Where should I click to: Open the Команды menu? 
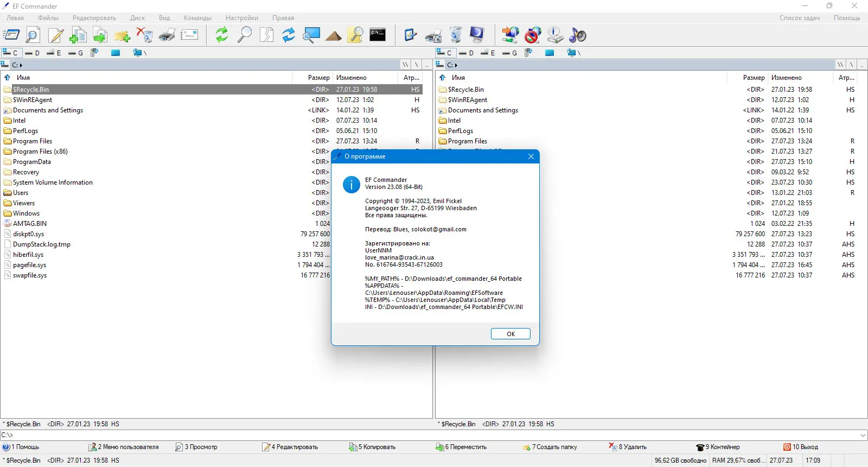[x=197, y=18]
